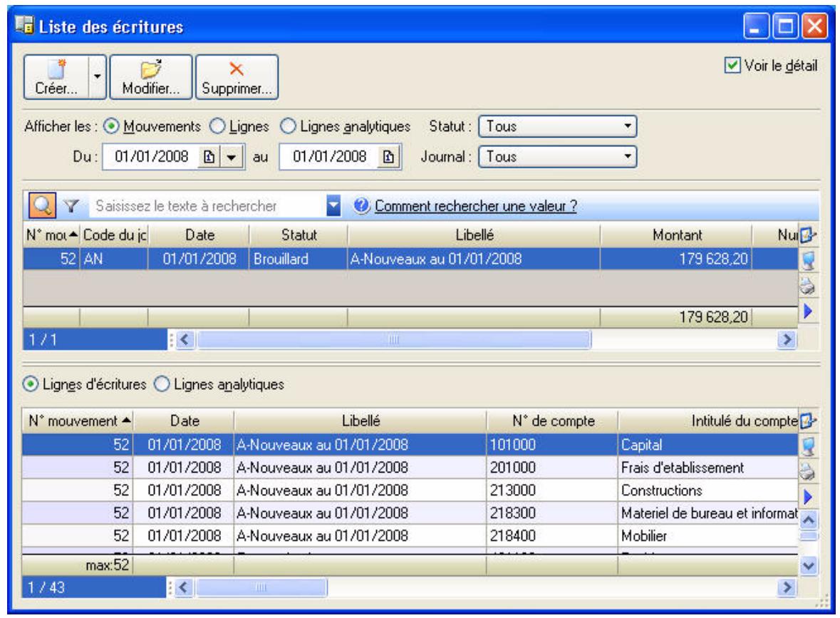Viewport: 840px width, 618px height.
Task: Select the Mouvements radio button
Action: (111, 126)
